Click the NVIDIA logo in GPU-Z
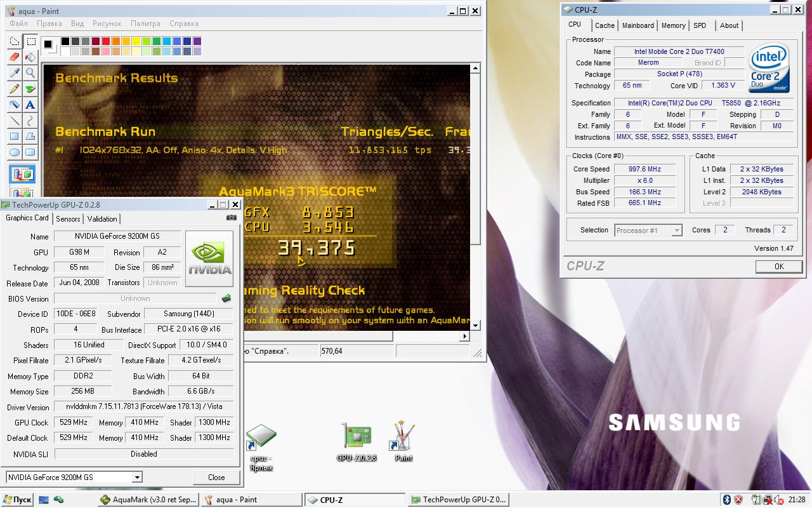The width and height of the screenshot is (812, 508). click(209, 258)
